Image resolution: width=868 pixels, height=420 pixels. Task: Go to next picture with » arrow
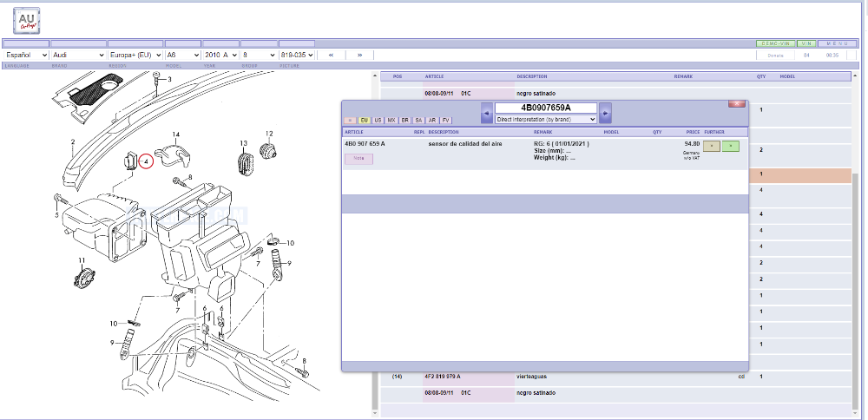click(x=359, y=55)
